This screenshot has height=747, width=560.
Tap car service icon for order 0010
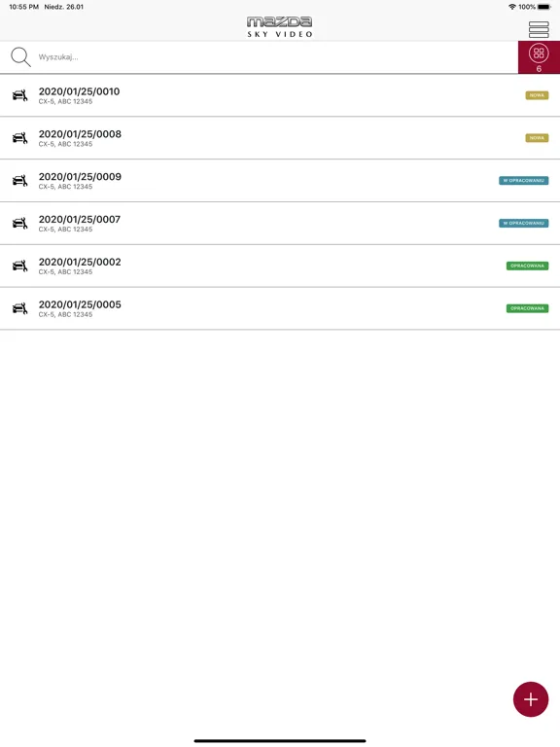(20, 95)
